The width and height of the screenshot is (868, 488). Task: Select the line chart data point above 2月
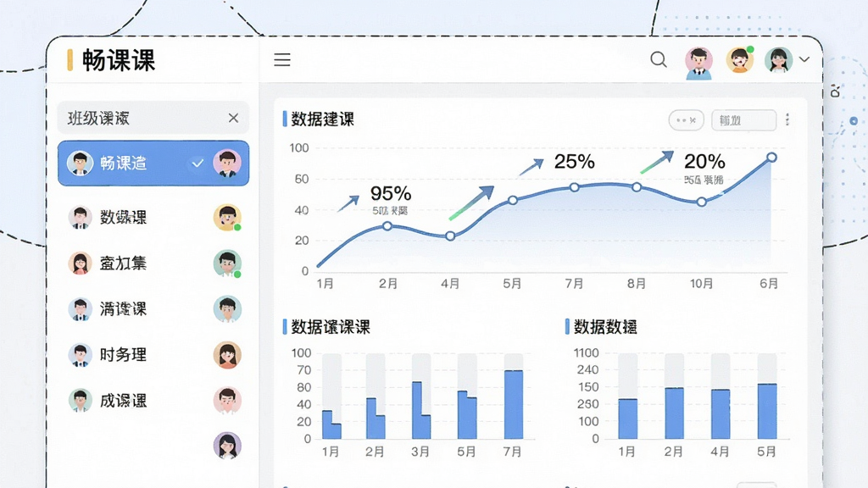pyautogui.click(x=387, y=225)
